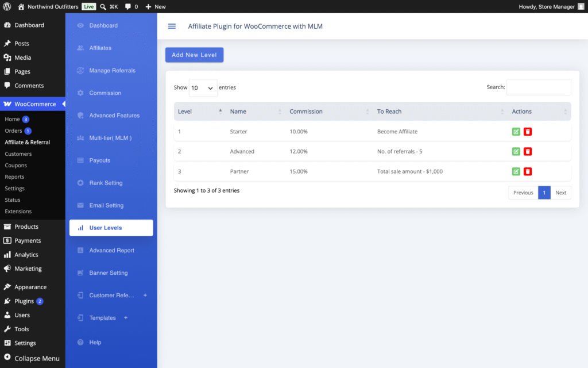Viewport: 588px width, 368px height.
Task: Expand Customer Refe... plus submenu
Action: point(145,295)
